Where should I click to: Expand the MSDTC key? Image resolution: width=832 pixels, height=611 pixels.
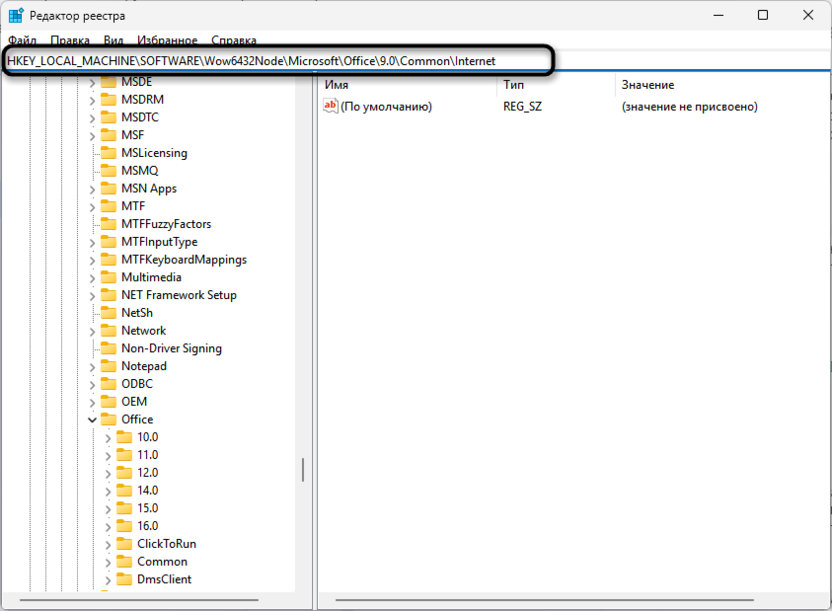(x=92, y=118)
